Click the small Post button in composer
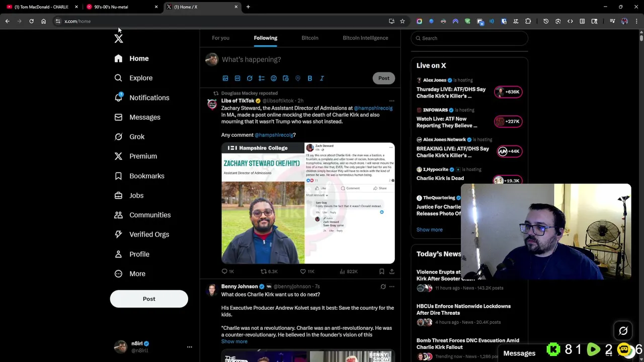This screenshot has width=644, height=362. pos(384,78)
